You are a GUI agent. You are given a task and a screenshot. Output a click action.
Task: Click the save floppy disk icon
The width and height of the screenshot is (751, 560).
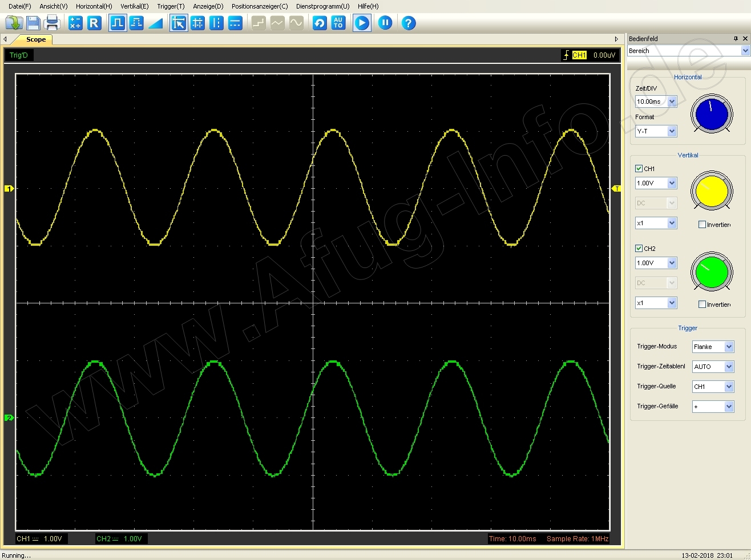tap(33, 23)
